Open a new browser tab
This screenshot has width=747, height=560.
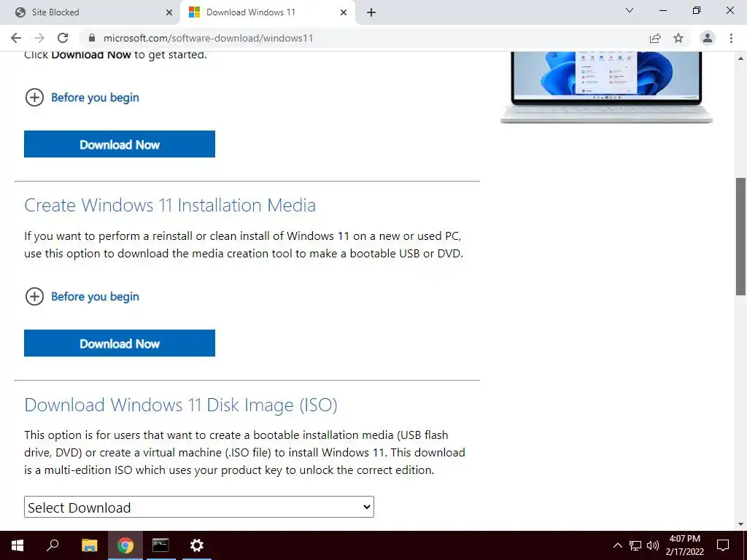pyautogui.click(x=371, y=12)
